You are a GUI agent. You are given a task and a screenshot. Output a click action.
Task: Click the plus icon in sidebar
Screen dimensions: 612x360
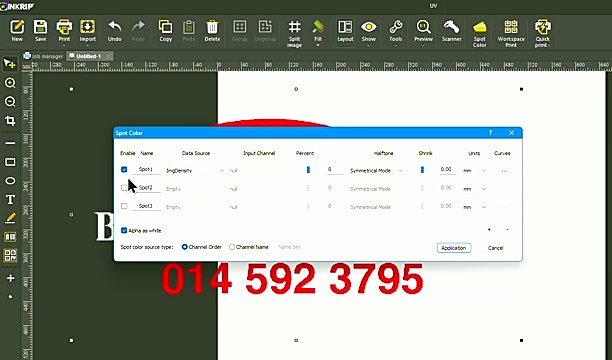pos(10,278)
